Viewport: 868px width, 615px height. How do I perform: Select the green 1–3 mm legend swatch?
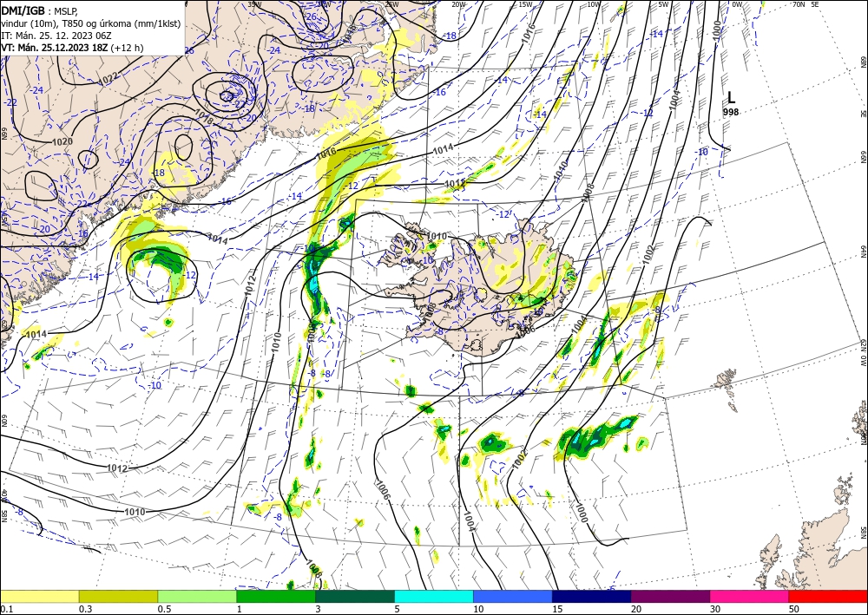coord(276,596)
